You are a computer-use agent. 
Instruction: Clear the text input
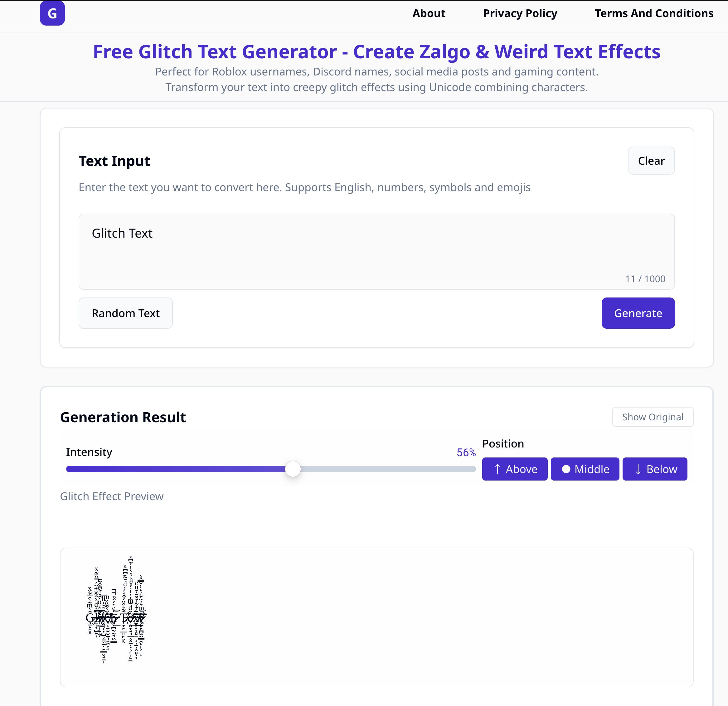651,161
